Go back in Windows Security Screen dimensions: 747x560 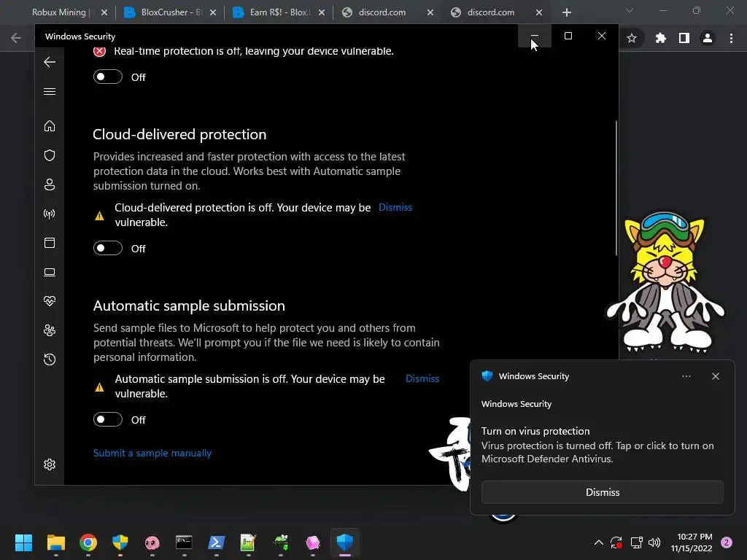[x=50, y=62]
